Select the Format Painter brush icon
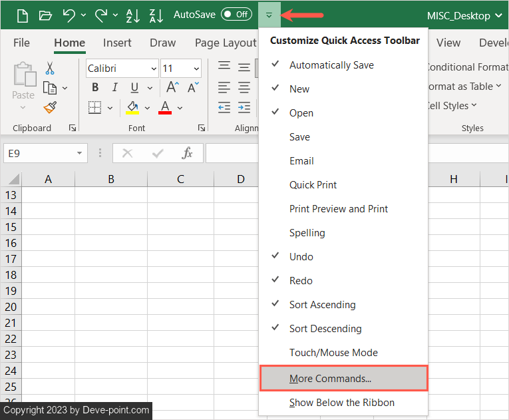The height and width of the screenshot is (420, 509). 50,107
